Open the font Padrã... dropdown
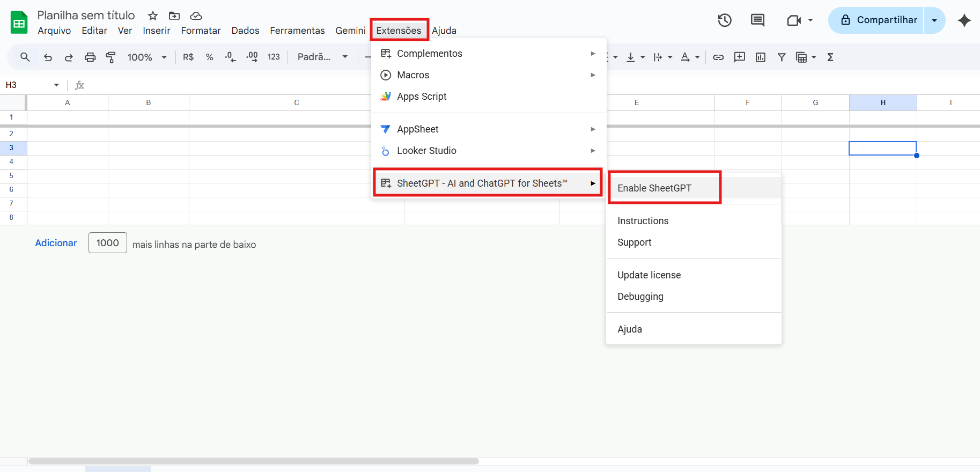The height and width of the screenshot is (472, 980). coord(322,57)
